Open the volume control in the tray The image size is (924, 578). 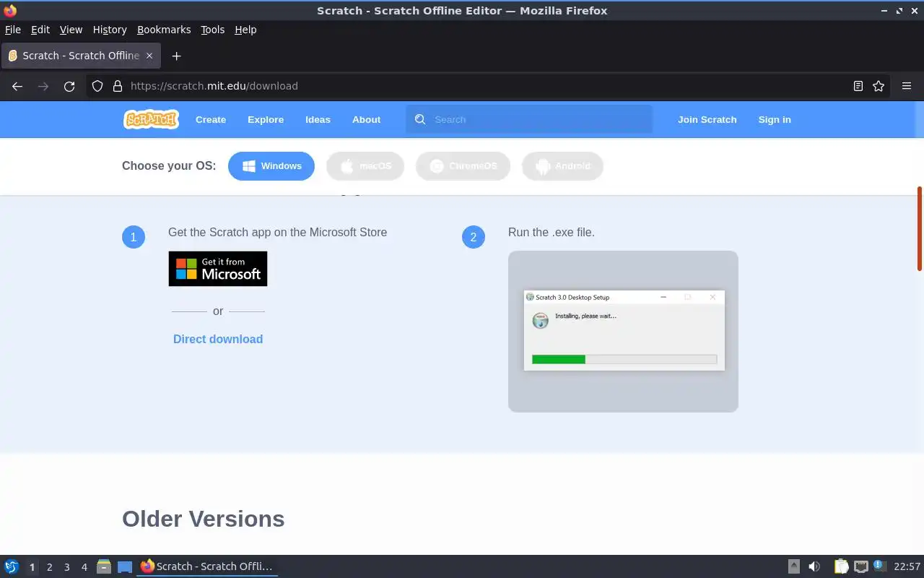coord(814,566)
